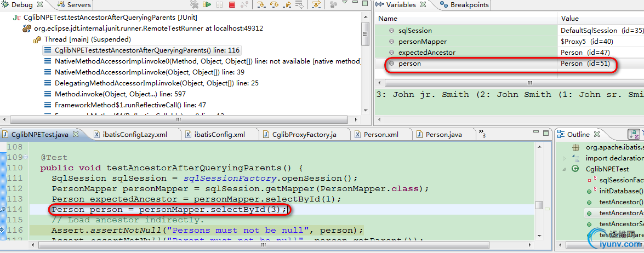The height and width of the screenshot is (253, 644).
Task: Click code line 113 expectedAncestor selectById(1)
Action: tap(196, 199)
